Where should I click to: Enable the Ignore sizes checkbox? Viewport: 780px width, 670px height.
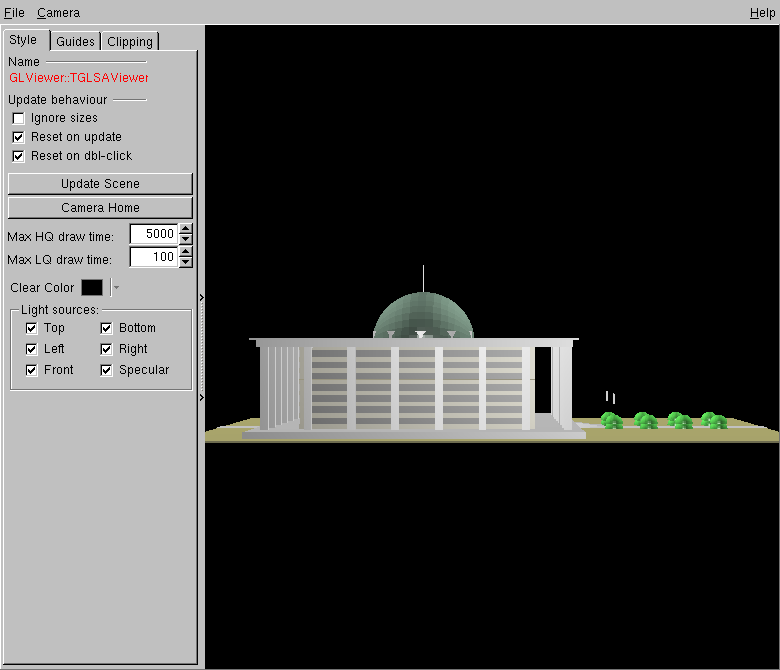click(18, 118)
